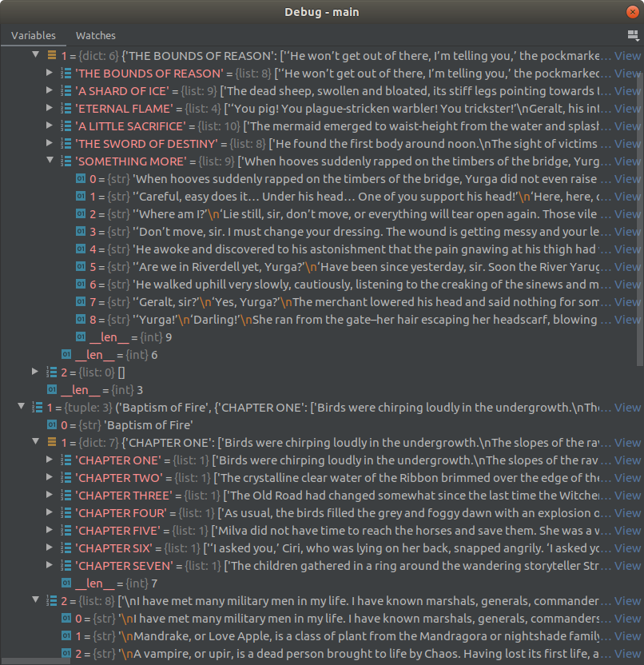Image resolution: width=644 pixels, height=665 pixels.
Task: Select the int icon beside '__len__ = {int} 6'
Action: point(66,354)
